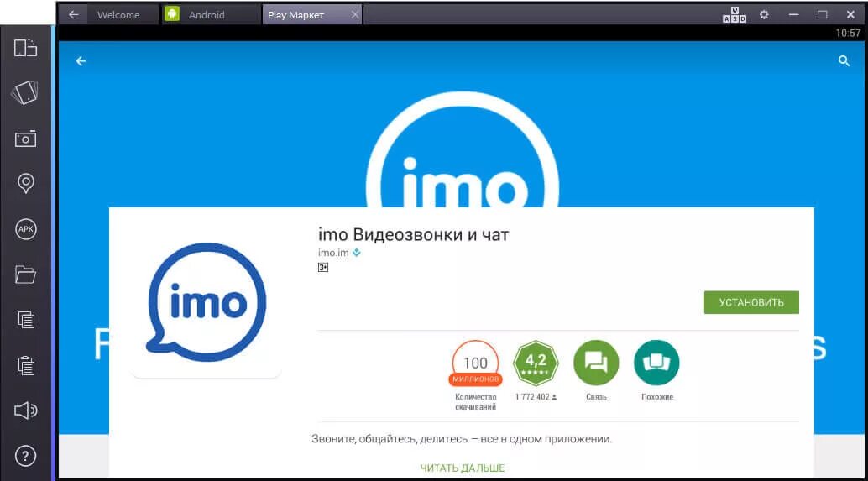Viewport: 868px width, 481px height.
Task: Click the description text Звоните, общайтесь, делитесь
Action: (461, 438)
